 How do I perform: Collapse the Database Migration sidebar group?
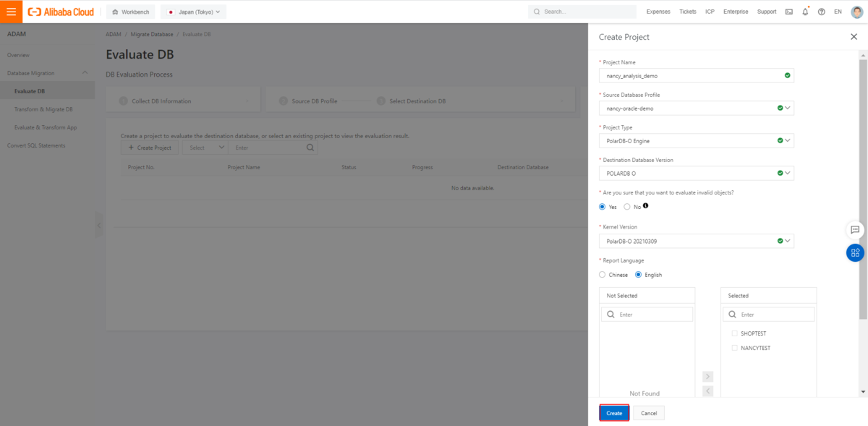point(85,73)
